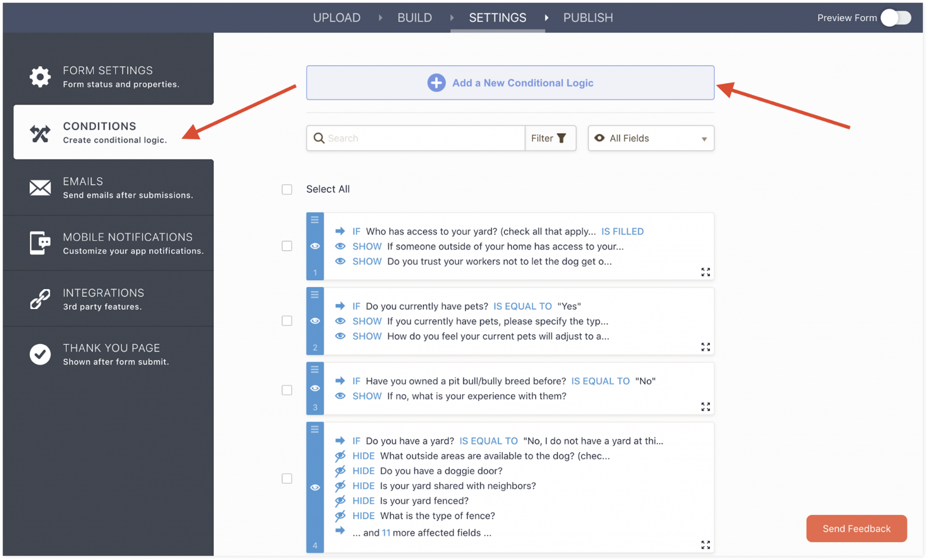The image size is (927, 560).
Task: Click the Form Settings gear icon
Action: [40, 76]
